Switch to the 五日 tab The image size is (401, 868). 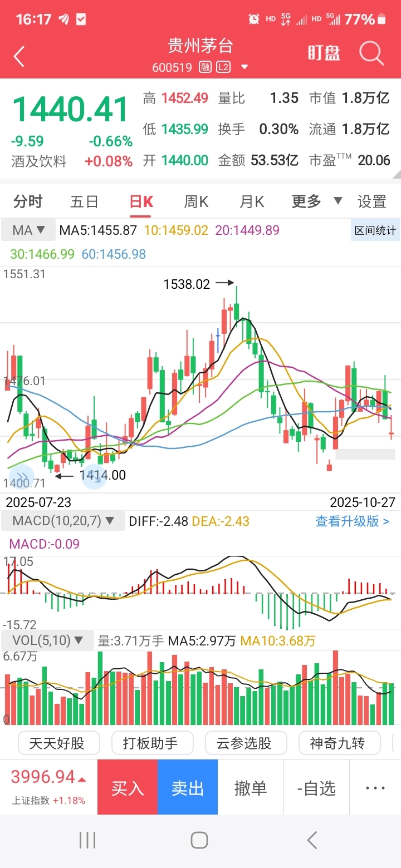[x=85, y=201]
